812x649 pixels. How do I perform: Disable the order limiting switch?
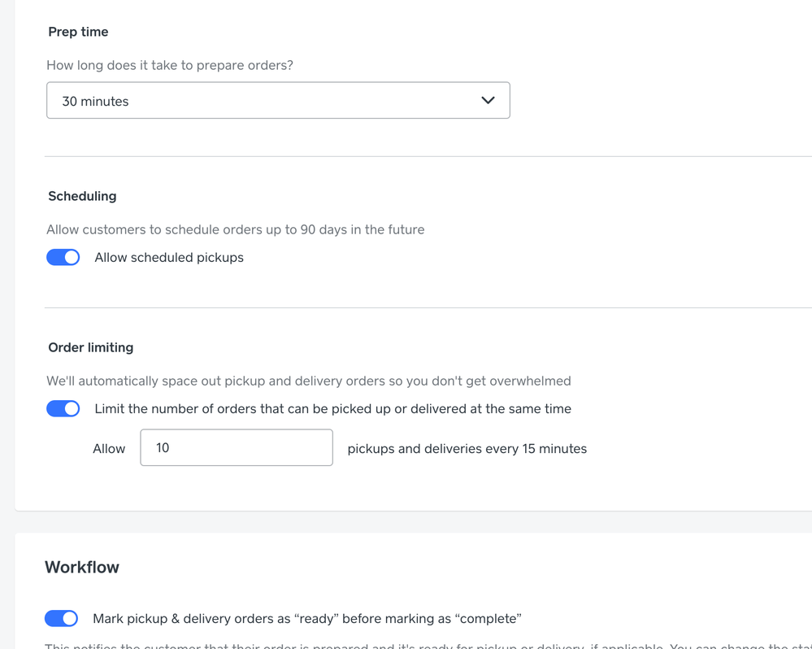coord(63,409)
